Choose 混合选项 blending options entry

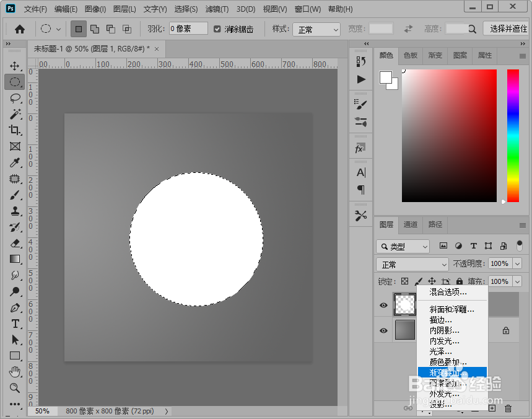452,292
